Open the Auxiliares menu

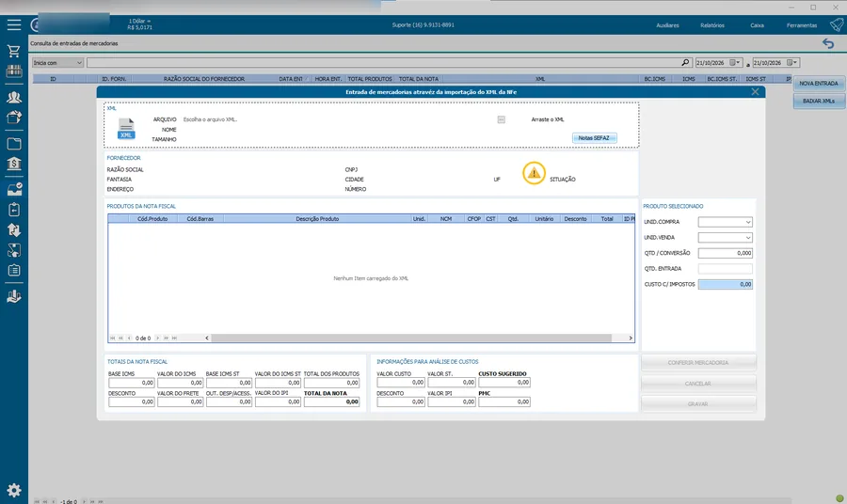[667, 25]
